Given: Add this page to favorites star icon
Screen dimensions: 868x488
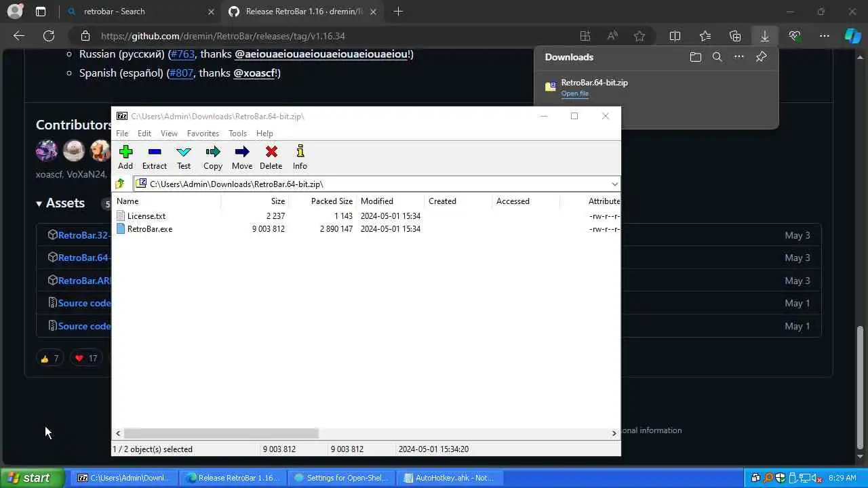Looking at the screenshot, I should [x=639, y=36].
